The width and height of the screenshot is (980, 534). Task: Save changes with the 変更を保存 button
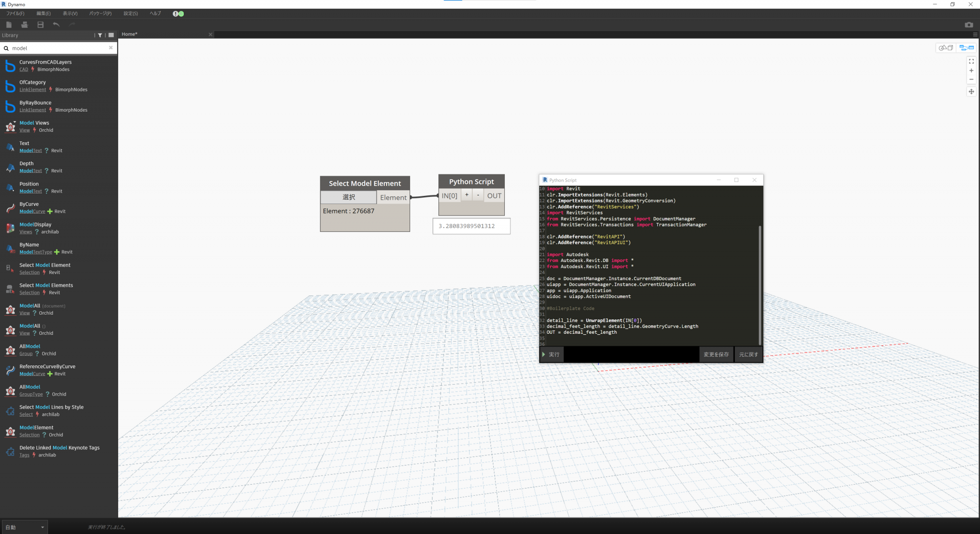716,354
